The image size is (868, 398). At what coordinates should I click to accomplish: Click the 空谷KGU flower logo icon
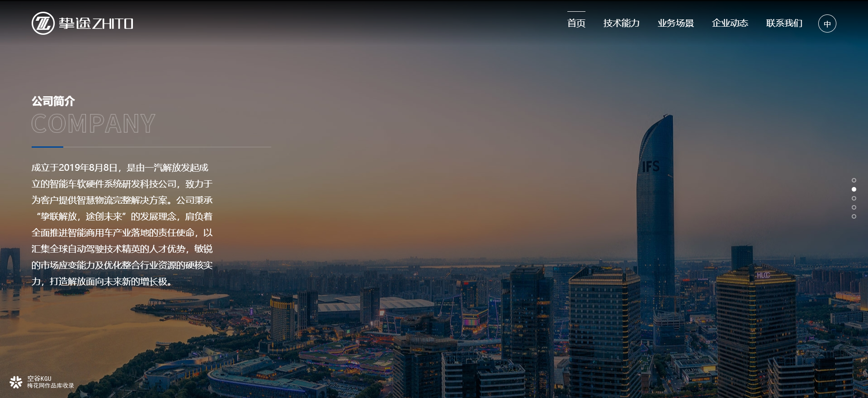(x=16, y=382)
